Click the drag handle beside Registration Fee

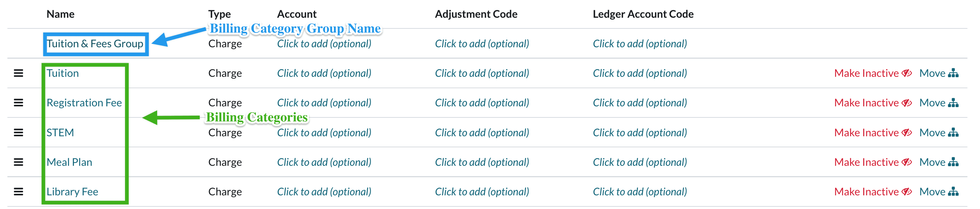pos(18,103)
